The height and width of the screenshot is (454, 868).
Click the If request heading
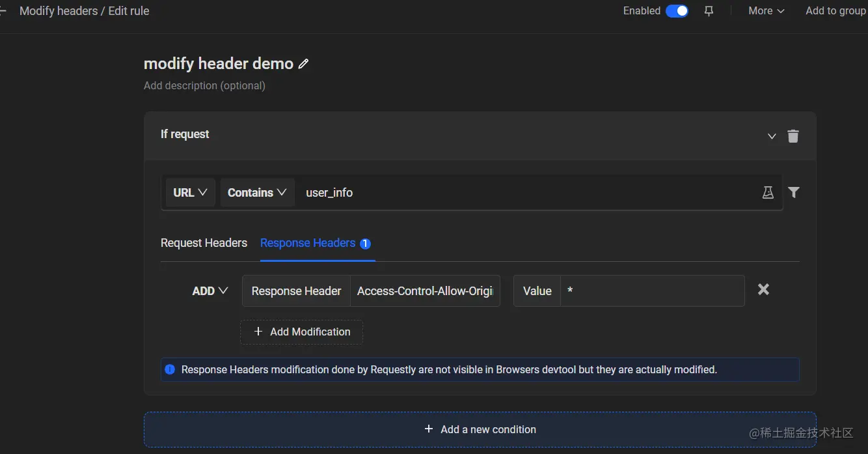185,134
